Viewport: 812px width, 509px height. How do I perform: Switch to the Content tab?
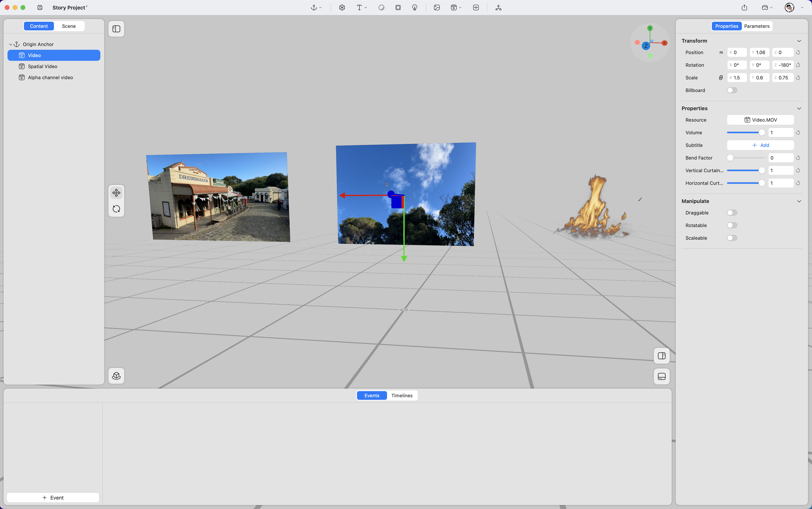click(39, 26)
